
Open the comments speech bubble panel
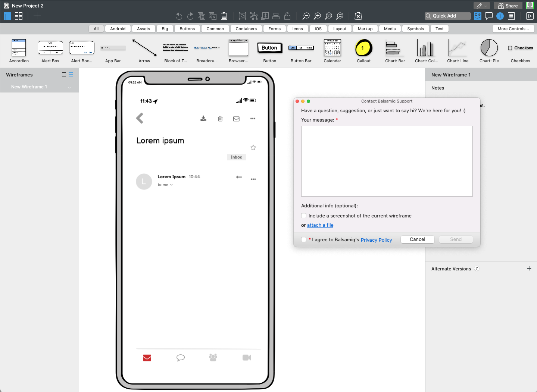[x=489, y=16]
